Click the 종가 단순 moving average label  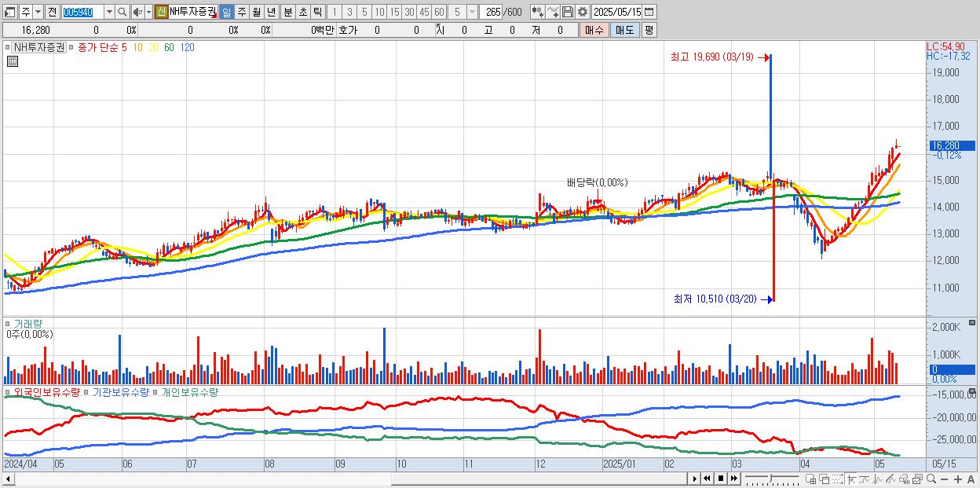[x=99, y=47]
